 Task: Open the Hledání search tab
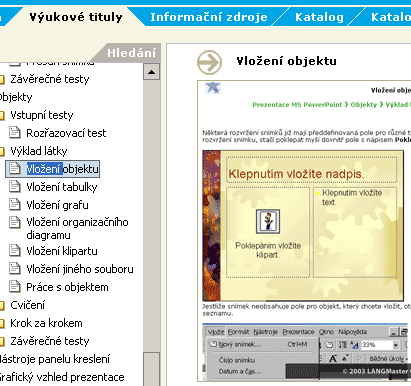click(131, 53)
